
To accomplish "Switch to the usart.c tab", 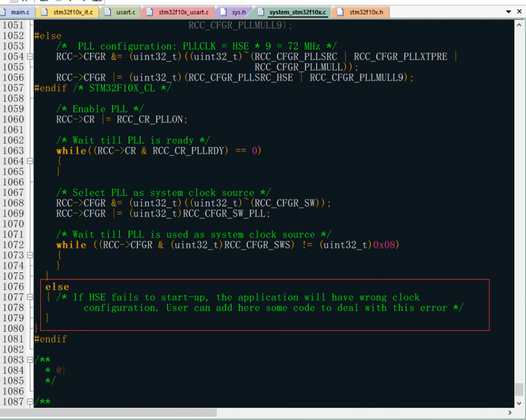I will (120, 12).
